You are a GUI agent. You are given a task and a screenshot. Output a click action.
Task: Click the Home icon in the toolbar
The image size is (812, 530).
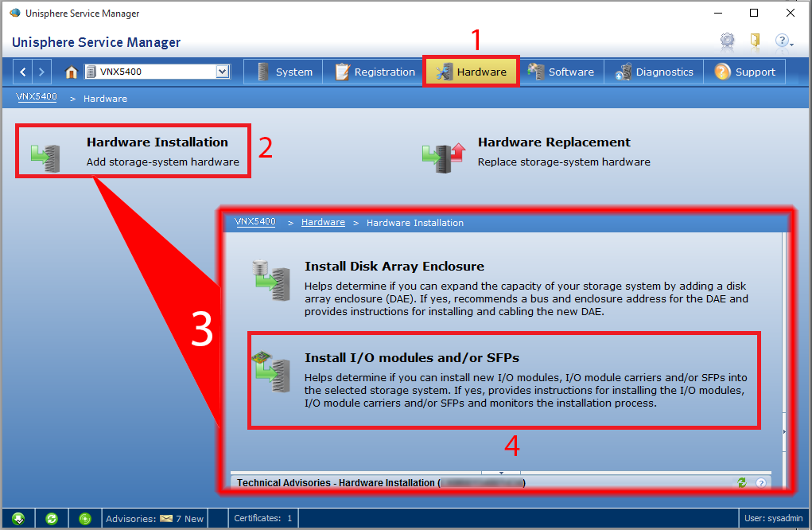tap(71, 72)
